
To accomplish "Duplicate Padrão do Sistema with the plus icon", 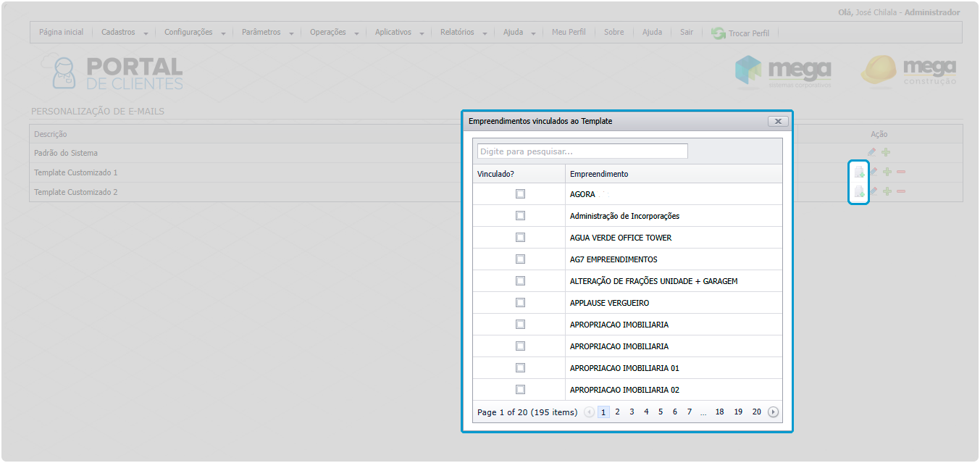I will tap(887, 153).
